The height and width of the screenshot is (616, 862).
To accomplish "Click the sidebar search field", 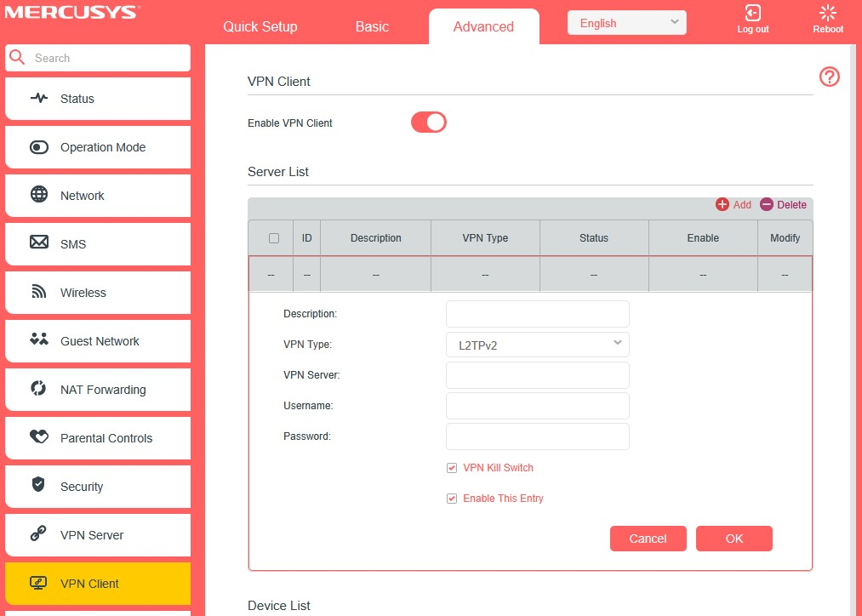I will click(x=98, y=58).
